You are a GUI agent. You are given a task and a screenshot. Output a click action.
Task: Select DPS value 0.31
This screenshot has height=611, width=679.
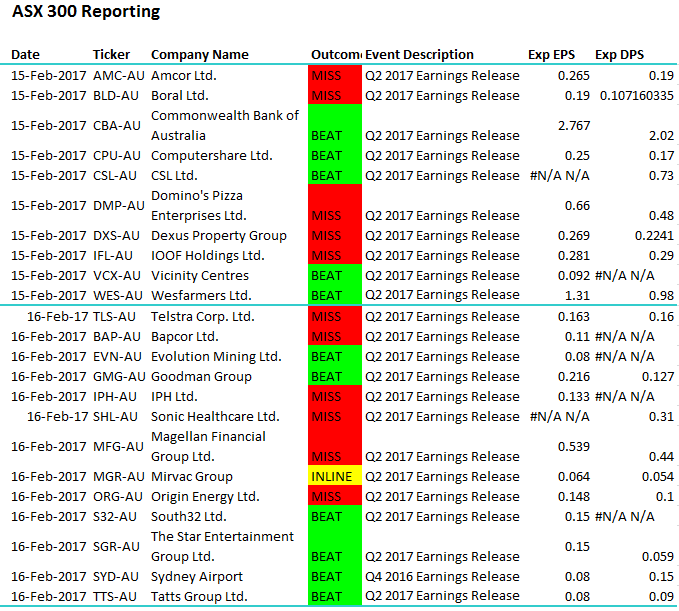pos(661,417)
